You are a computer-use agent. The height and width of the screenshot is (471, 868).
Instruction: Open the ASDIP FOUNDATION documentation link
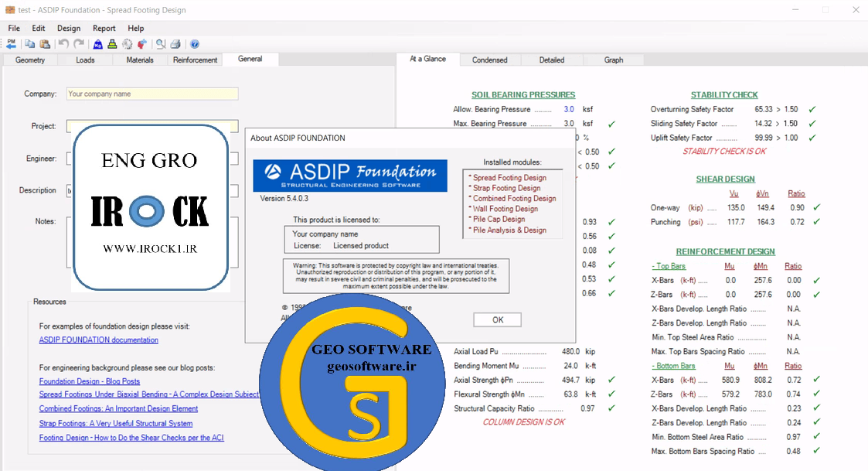(98, 340)
